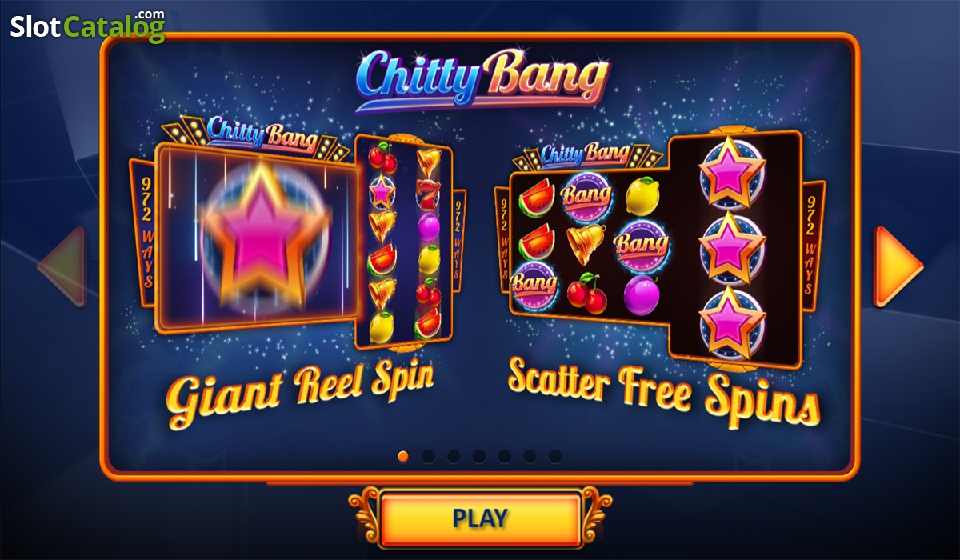This screenshot has height=560, width=960.
Task: Select the fourth pagination dot
Action: (x=479, y=456)
